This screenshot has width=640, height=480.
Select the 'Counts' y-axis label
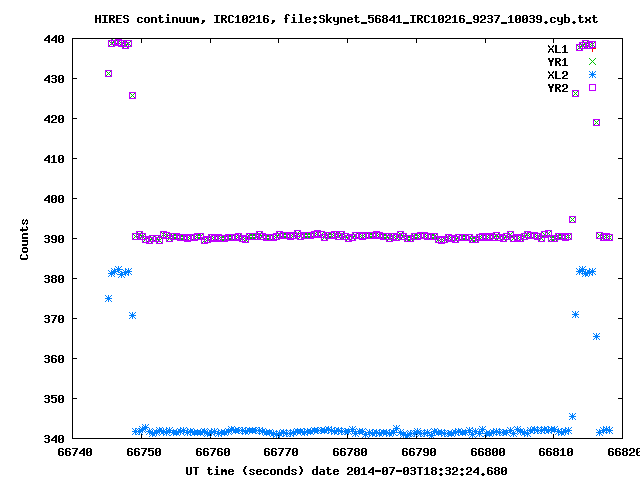click(24, 239)
